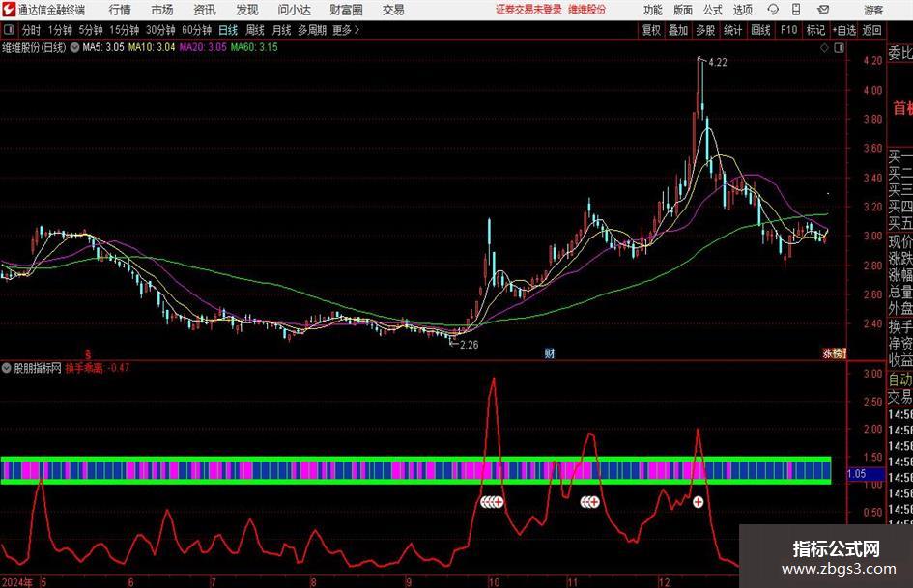Image resolution: width=913 pixels, height=588 pixels.
Task: Switch to the 周线 weekly period
Action: click(255, 30)
